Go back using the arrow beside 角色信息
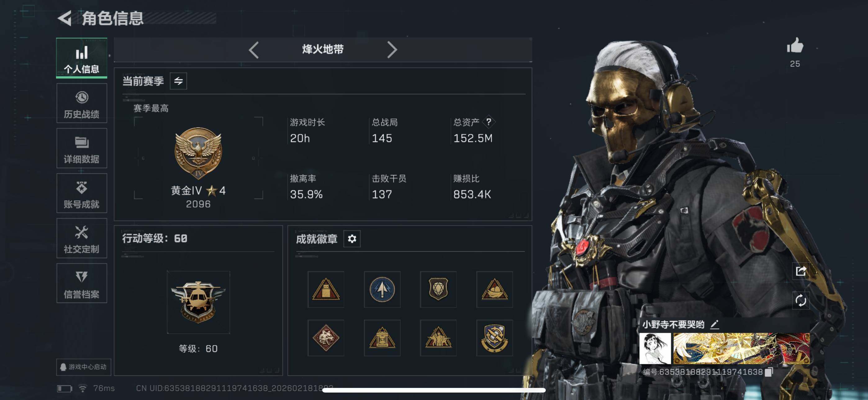This screenshot has width=868, height=400. pyautogui.click(x=64, y=18)
